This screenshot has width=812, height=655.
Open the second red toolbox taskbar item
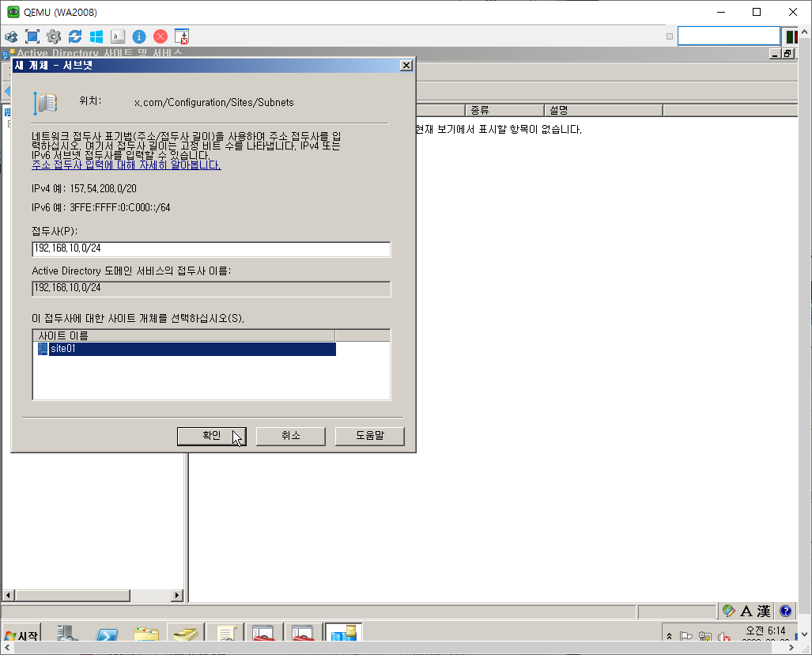click(x=303, y=633)
